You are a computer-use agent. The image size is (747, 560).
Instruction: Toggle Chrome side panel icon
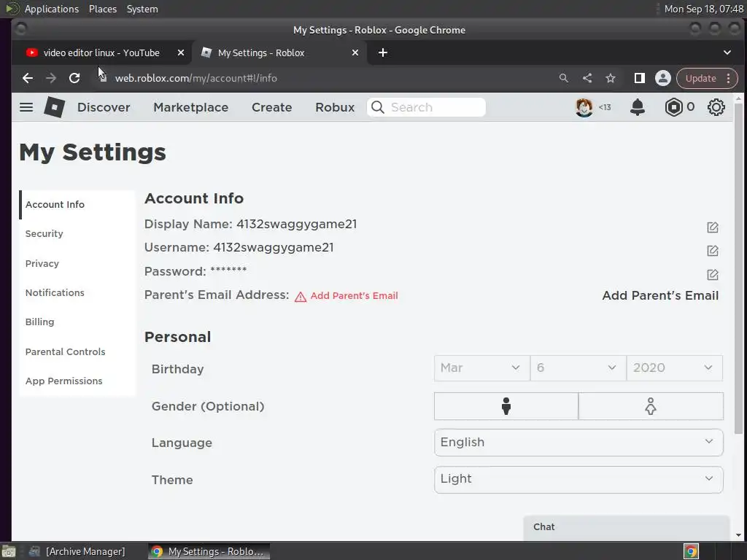[639, 78]
